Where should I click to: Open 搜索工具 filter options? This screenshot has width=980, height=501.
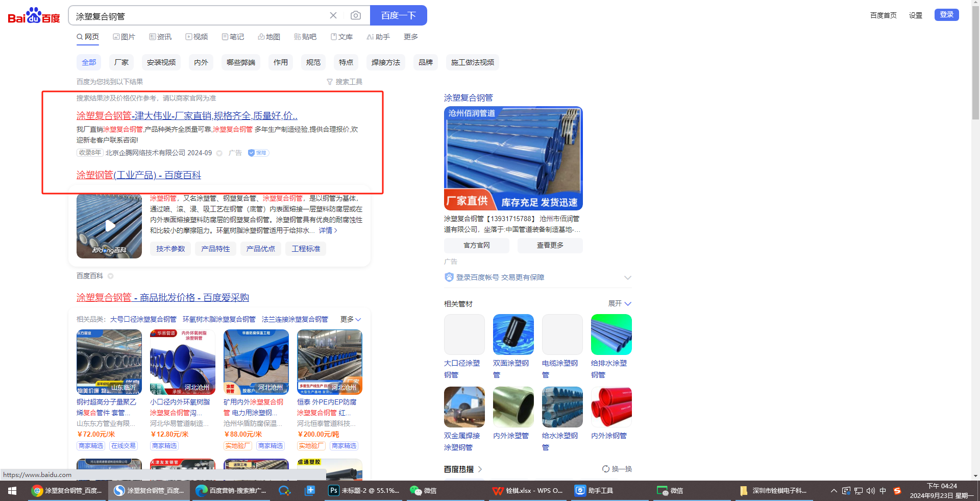[345, 82]
